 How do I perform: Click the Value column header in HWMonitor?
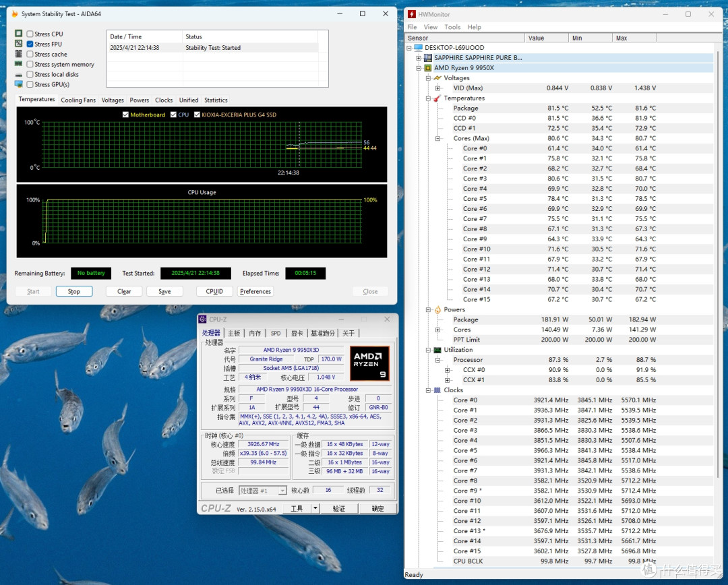[x=547, y=38]
